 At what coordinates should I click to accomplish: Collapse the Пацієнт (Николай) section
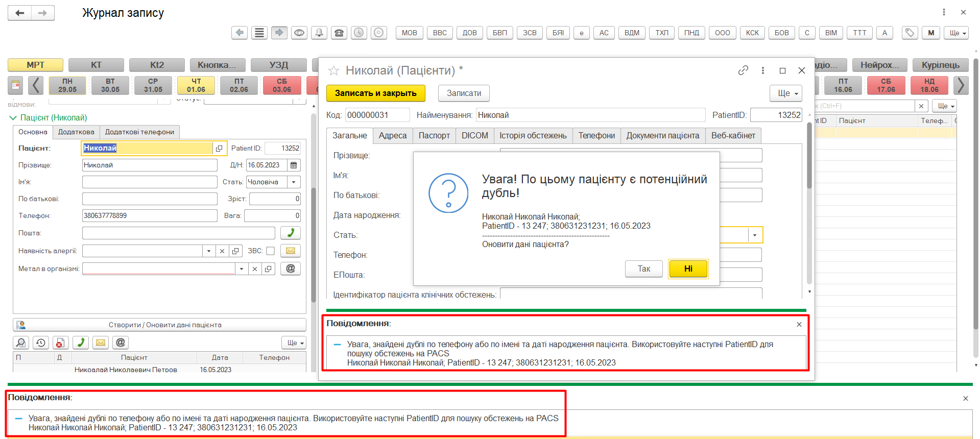(13, 117)
